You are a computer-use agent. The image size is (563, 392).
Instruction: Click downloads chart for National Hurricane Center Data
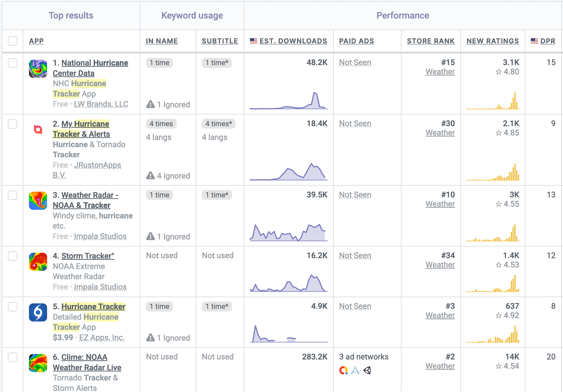click(x=289, y=101)
